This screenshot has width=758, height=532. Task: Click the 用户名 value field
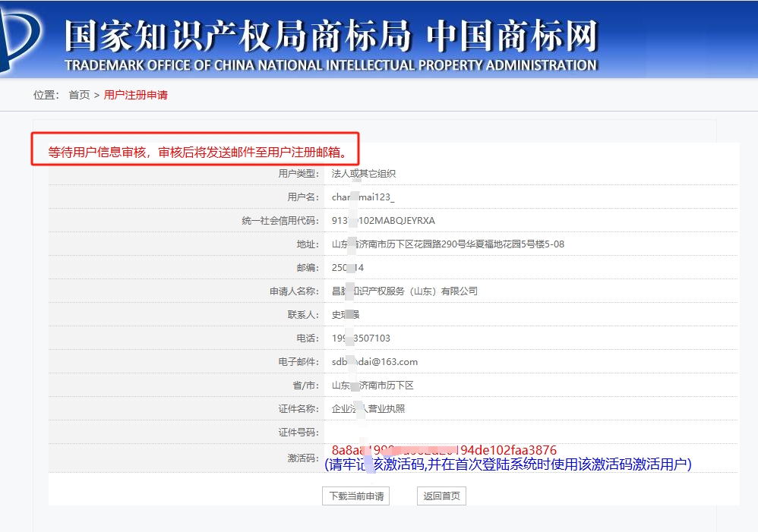click(363, 197)
